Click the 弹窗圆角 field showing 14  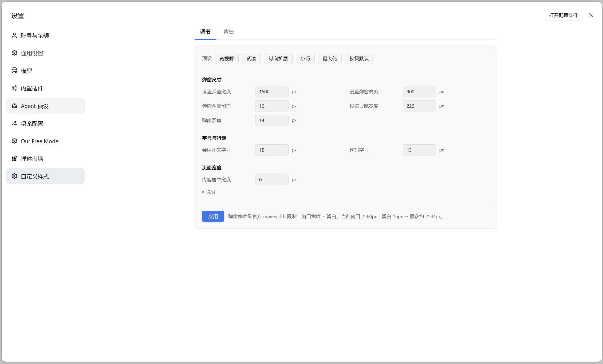click(x=272, y=120)
